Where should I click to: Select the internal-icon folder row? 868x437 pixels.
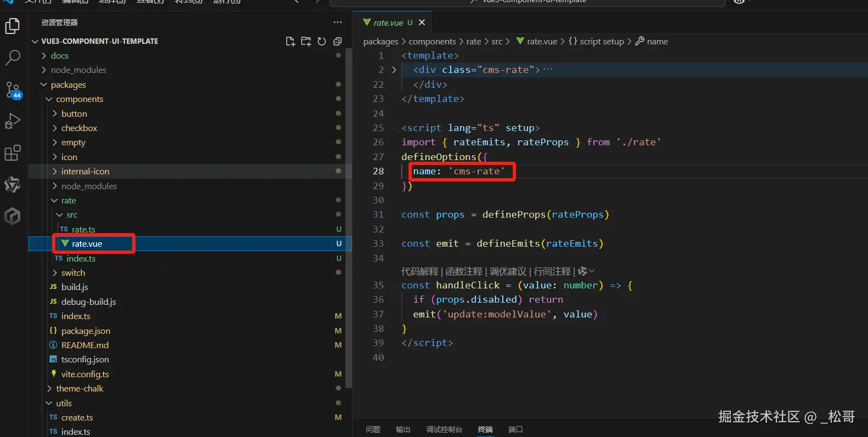tap(190, 171)
